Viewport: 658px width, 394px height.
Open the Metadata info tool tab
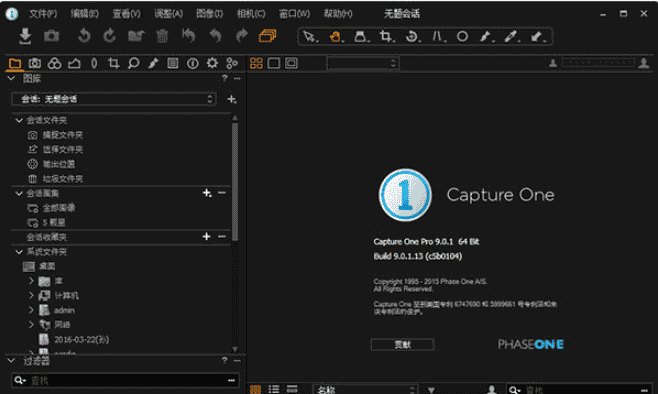[193, 63]
